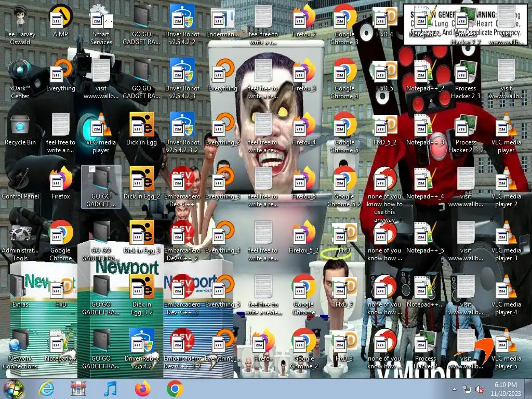
Task: Launch Internet Explorer from the taskbar
Action: click(x=46, y=389)
